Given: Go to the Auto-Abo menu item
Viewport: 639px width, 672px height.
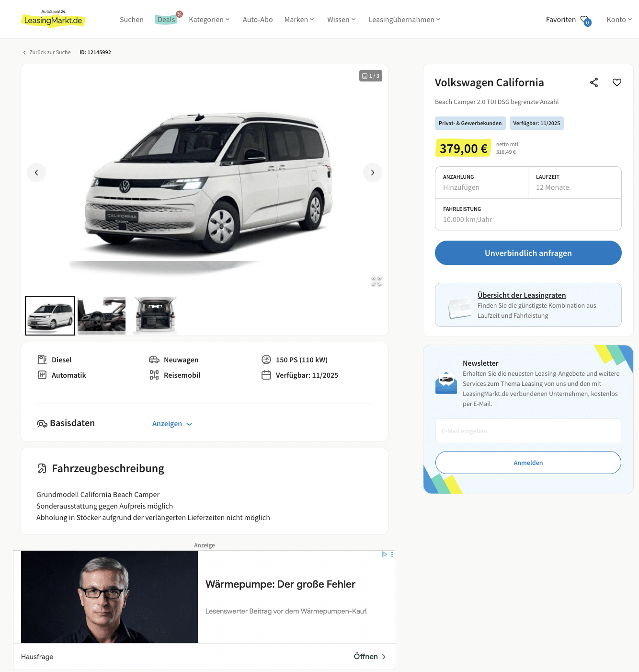Looking at the screenshot, I should [258, 20].
